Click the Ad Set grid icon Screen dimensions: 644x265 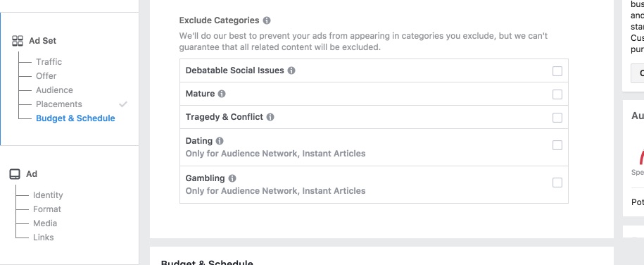18,41
